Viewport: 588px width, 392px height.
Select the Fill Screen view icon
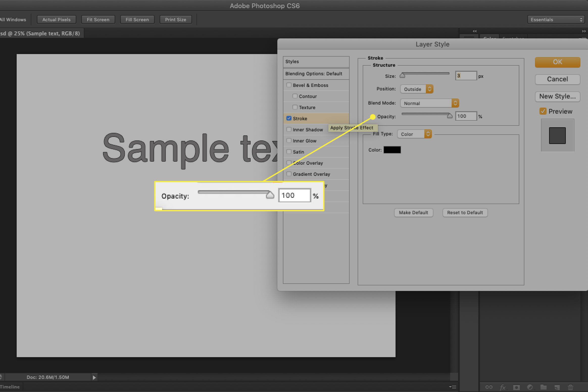click(136, 19)
